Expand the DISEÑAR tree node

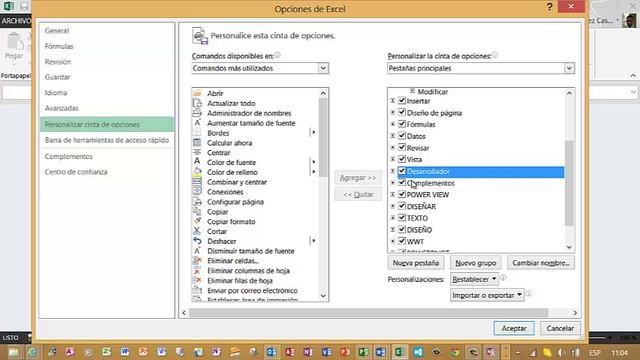click(393, 207)
